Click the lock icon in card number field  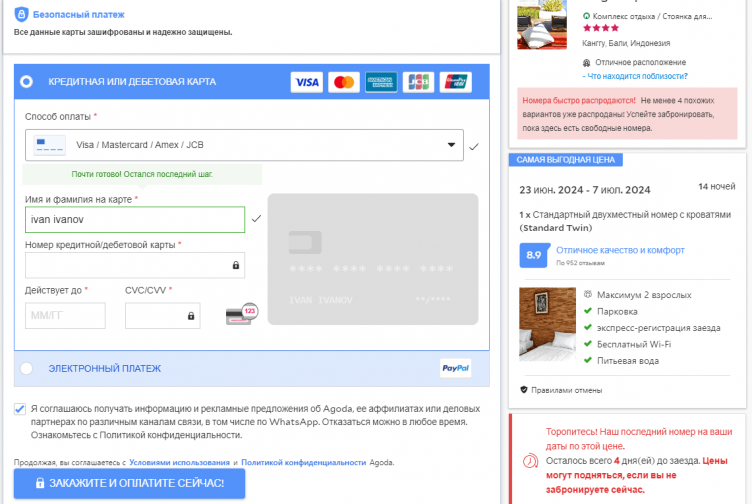[235, 265]
